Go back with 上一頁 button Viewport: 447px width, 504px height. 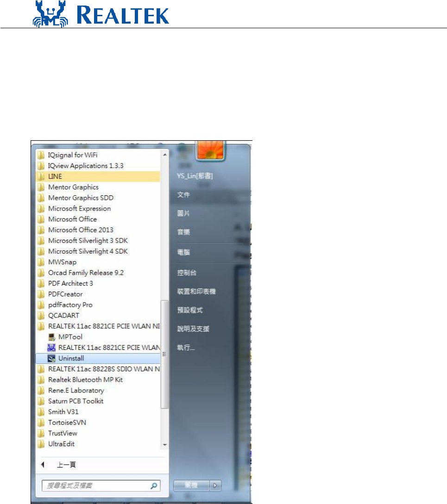(x=58, y=465)
